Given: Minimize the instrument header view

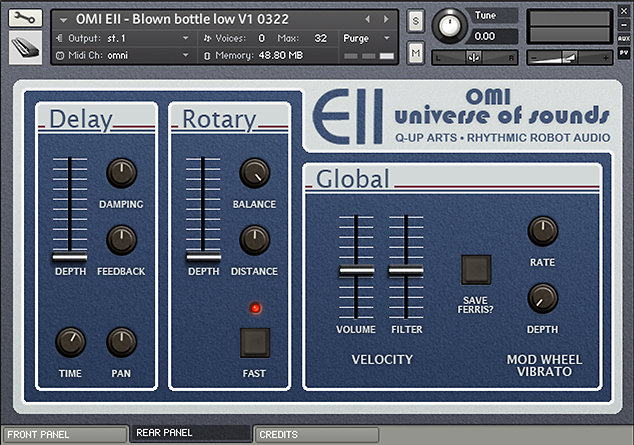Looking at the screenshot, I should 624,25.
